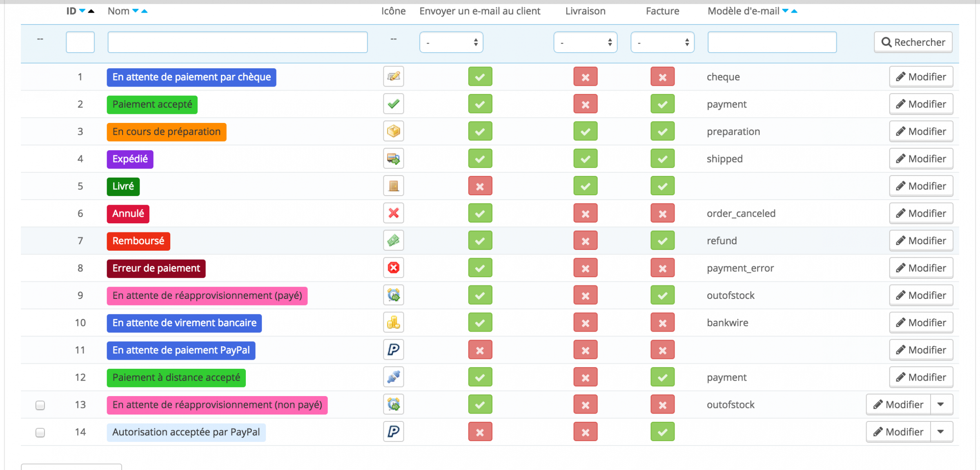Click Modifier for Livré row
The width and height of the screenshot is (980, 470).
[x=921, y=186]
